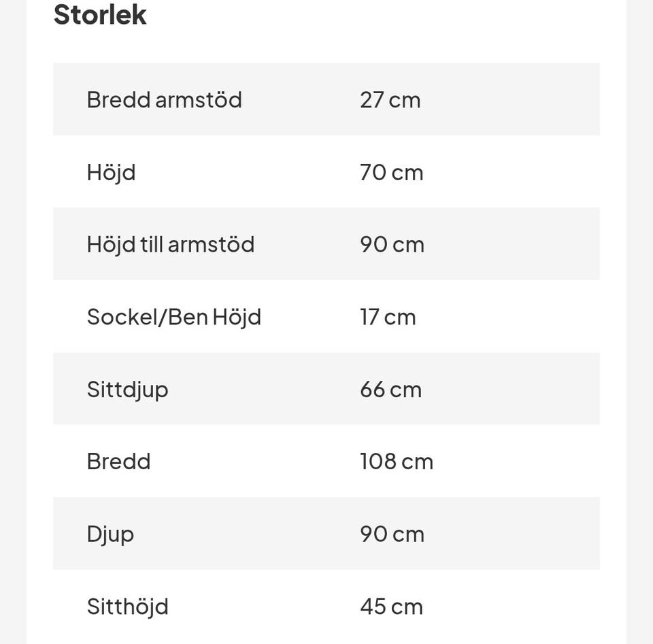This screenshot has width=653, height=644.
Task: Click the 17 cm leg height value
Action: click(388, 317)
